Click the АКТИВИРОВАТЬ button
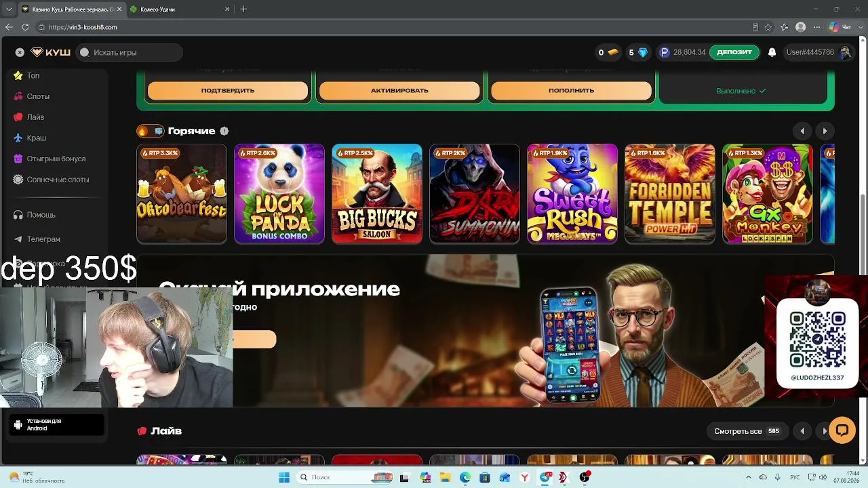The height and width of the screenshot is (488, 868). (x=399, y=90)
